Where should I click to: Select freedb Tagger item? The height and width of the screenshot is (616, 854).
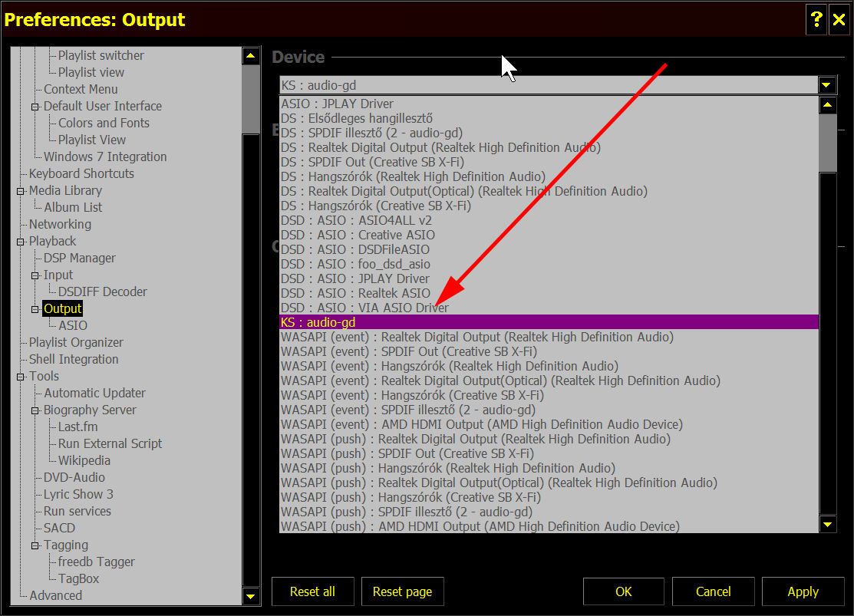pyautogui.click(x=96, y=562)
